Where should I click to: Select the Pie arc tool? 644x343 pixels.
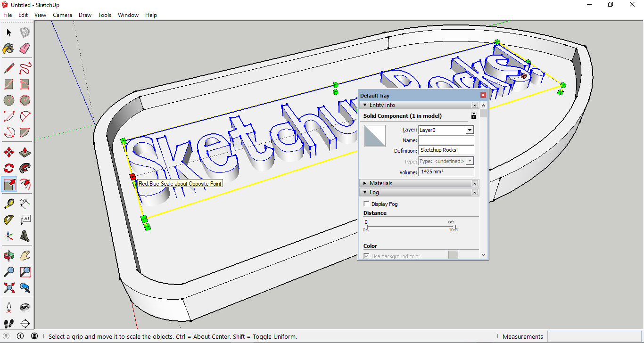(x=25, y=132)
